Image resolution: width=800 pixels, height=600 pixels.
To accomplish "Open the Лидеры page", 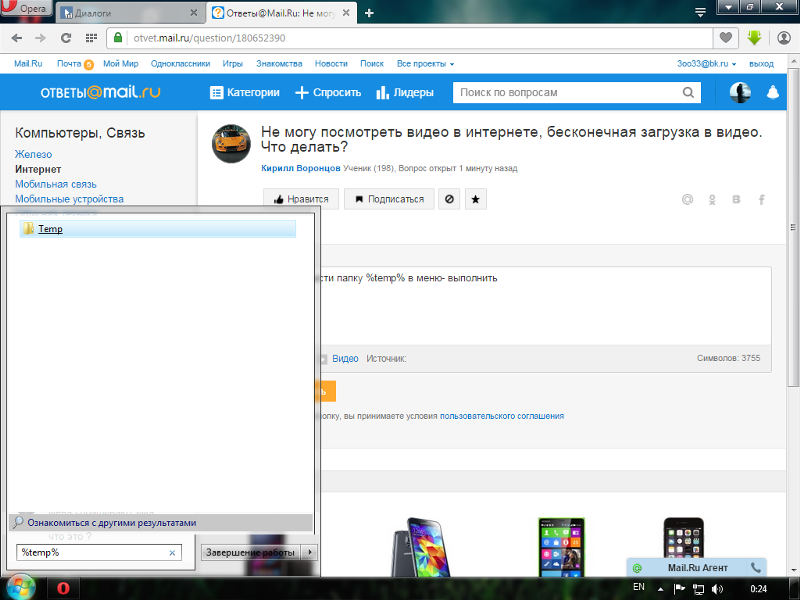I will coord(405,92).
